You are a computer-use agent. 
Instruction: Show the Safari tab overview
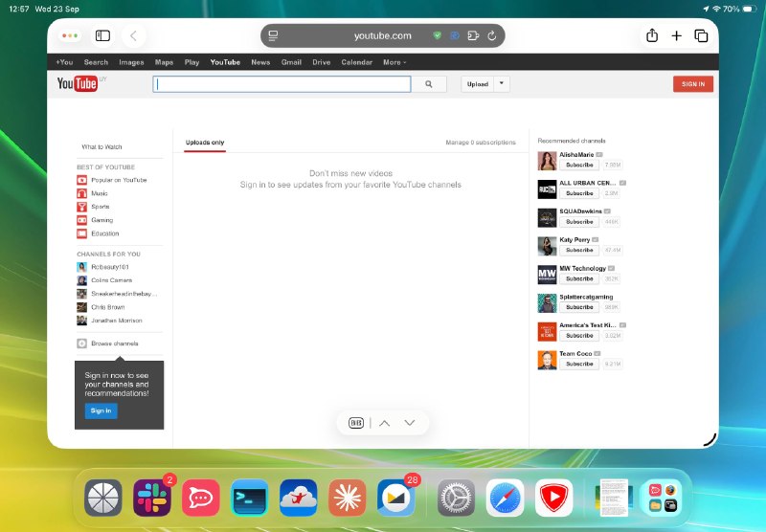pyautogui.click(x=701, y=35)
